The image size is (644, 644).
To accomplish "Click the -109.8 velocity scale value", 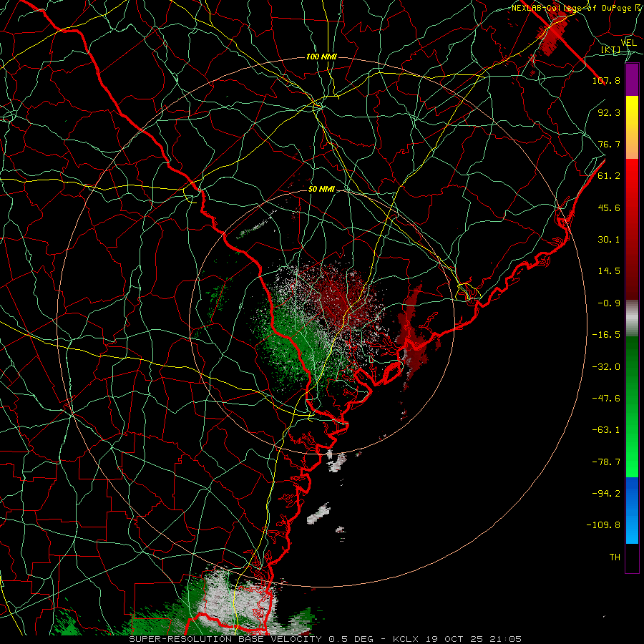I will pyautogui.click(x=603, y=525).
